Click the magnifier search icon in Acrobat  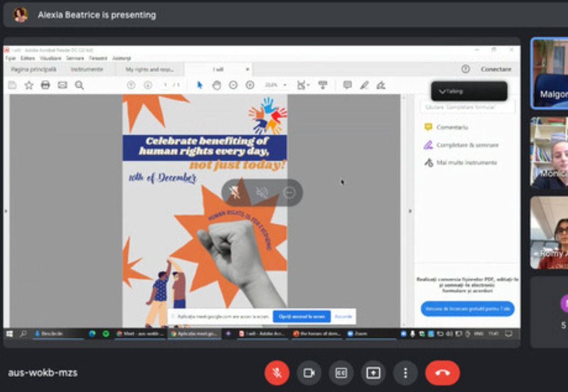pos(79,85)
